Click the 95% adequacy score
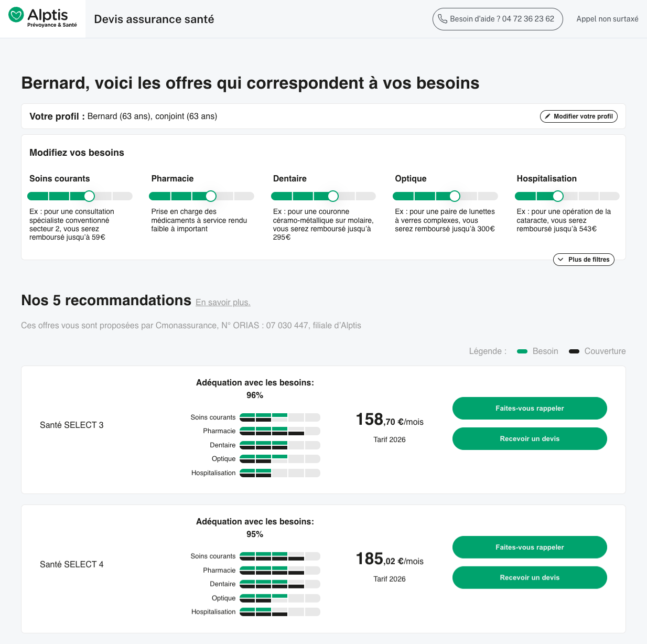Viewport: 647px width, 644px height. (x=255, y=534)
